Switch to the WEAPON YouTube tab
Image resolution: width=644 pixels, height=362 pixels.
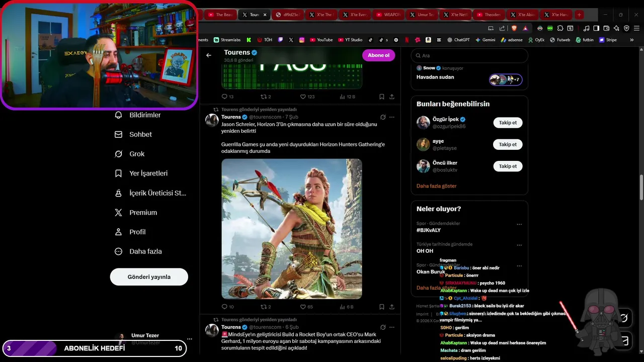tap(388, 15)
